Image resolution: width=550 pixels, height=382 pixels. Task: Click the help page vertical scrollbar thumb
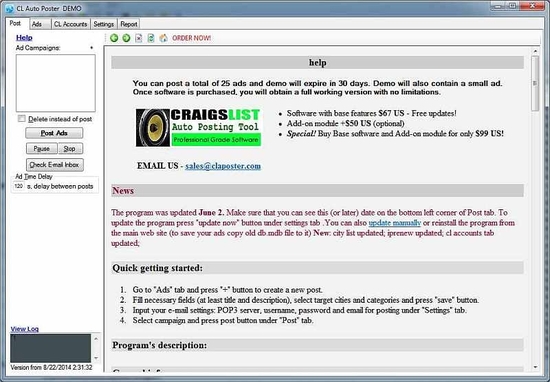tap(535, 83)
